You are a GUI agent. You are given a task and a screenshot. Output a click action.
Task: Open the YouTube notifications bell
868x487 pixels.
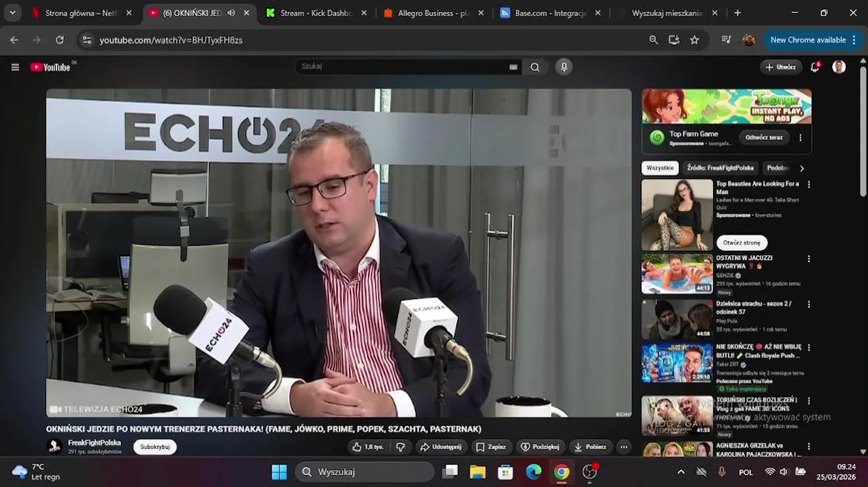(815, 67)
